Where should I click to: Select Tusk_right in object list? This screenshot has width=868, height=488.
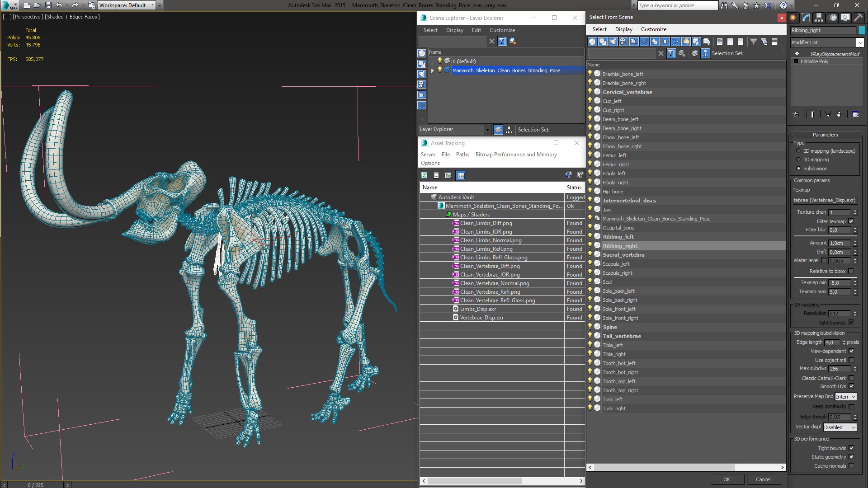click(x=614, y=408)
